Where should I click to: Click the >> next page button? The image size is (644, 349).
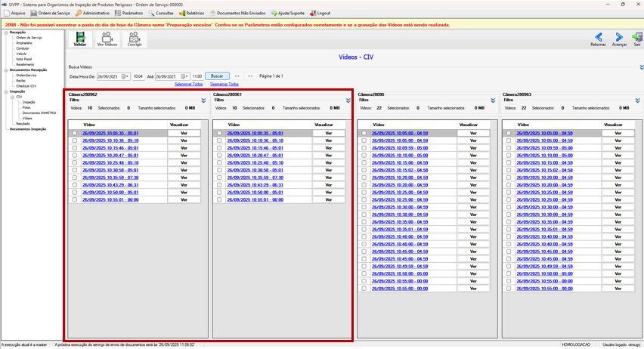tap(250, 76)
